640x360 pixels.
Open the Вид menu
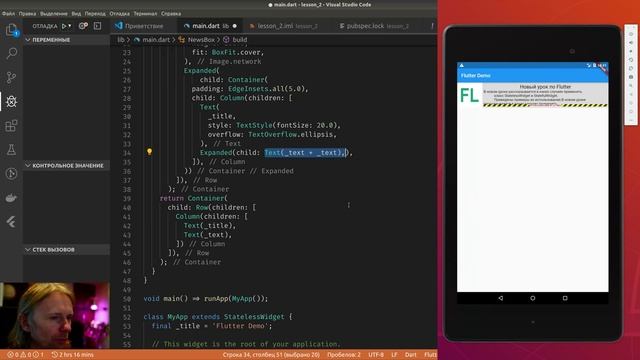pos(76,13)
